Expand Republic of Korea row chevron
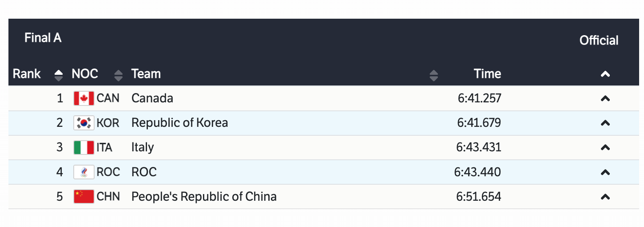The image size is (644, 227). click(x=605, y=123)
